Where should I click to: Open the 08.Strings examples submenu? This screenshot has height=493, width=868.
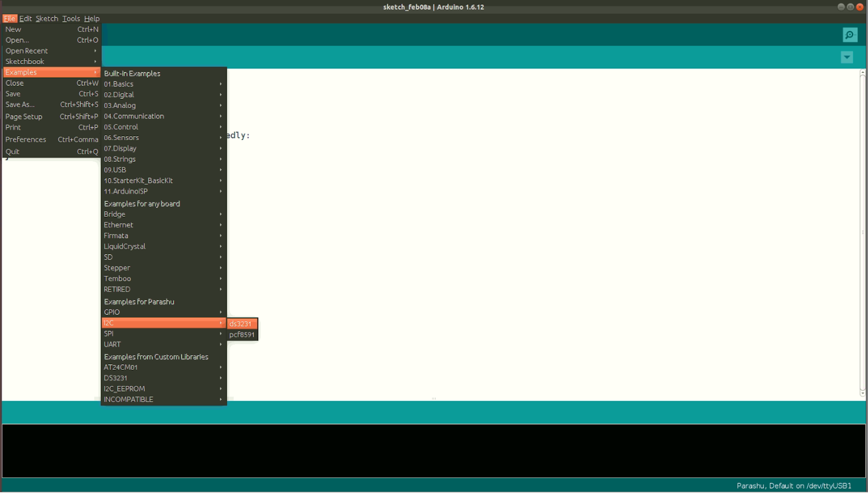tap(163, 159)
